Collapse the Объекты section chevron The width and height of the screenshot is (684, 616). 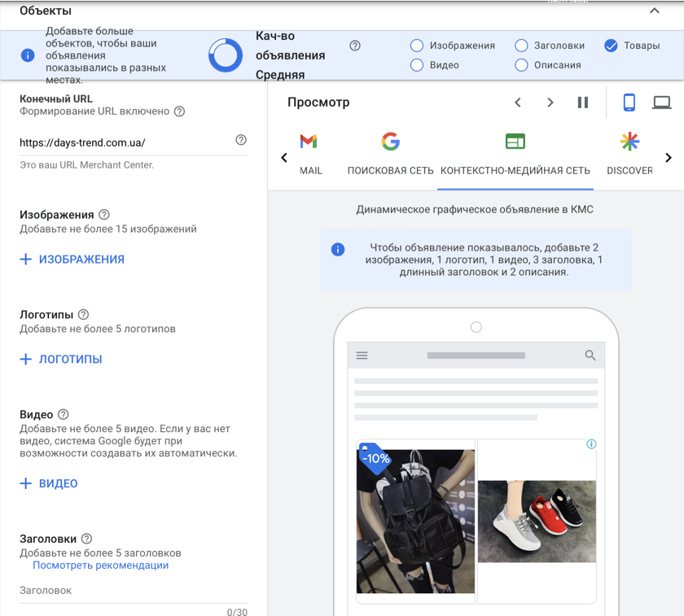655,11
